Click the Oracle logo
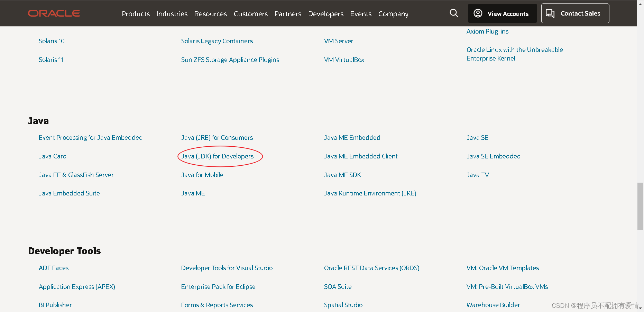Image resolution: width=644 pixels, height=312 pixels. coord(54,13)
